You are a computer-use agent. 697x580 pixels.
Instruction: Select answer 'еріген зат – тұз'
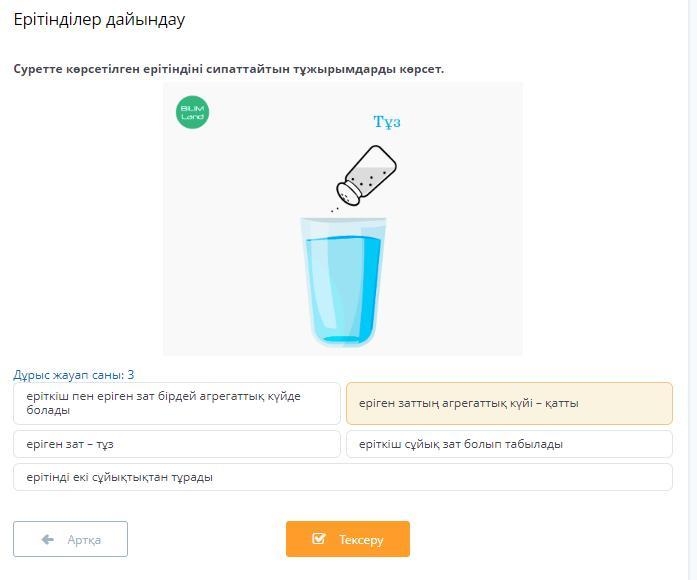tap(177, 444)
